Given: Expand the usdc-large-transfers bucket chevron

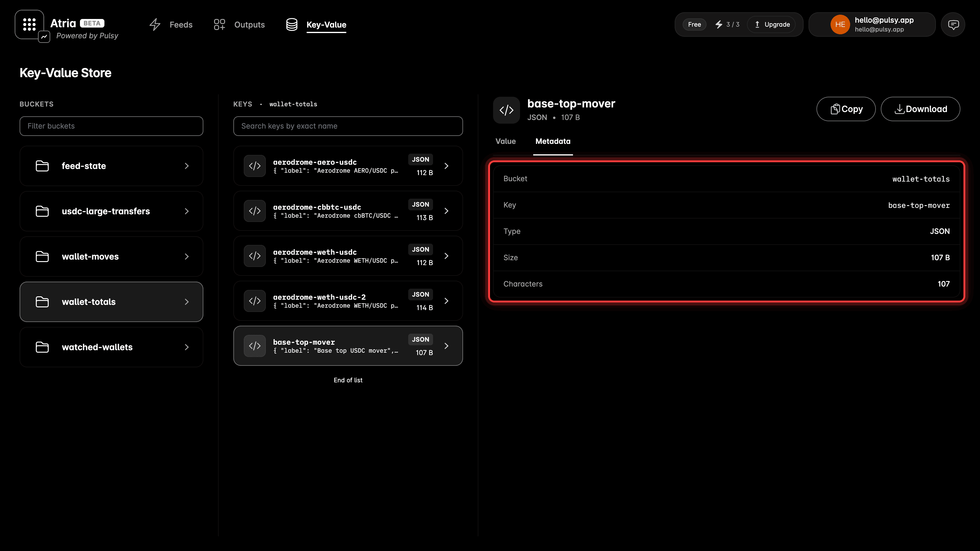Looking at the screenshot, I should [187, 211].
